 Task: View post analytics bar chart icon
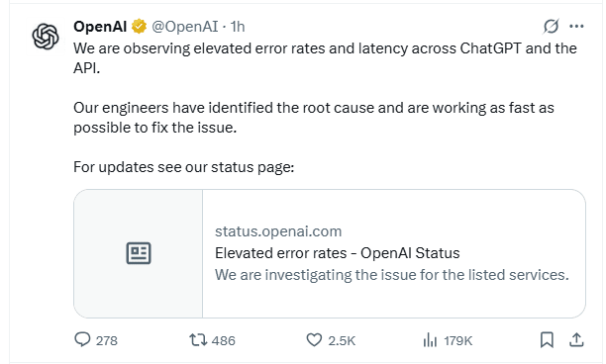[430, 340]
